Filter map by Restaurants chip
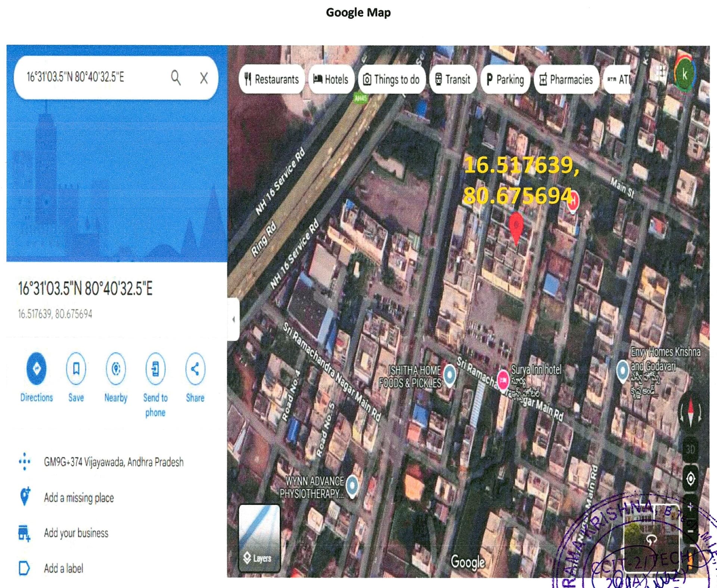Screen dimensions: 717x588 click(271, 79)
